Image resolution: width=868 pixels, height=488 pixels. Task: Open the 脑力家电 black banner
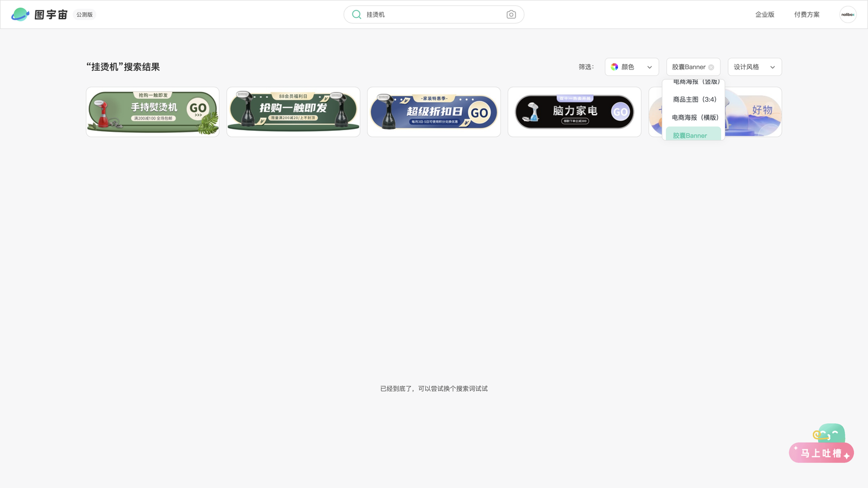coord(575,112)
